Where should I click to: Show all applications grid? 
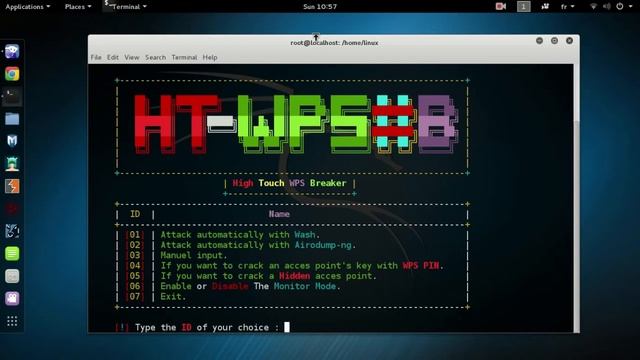[12, 321]
